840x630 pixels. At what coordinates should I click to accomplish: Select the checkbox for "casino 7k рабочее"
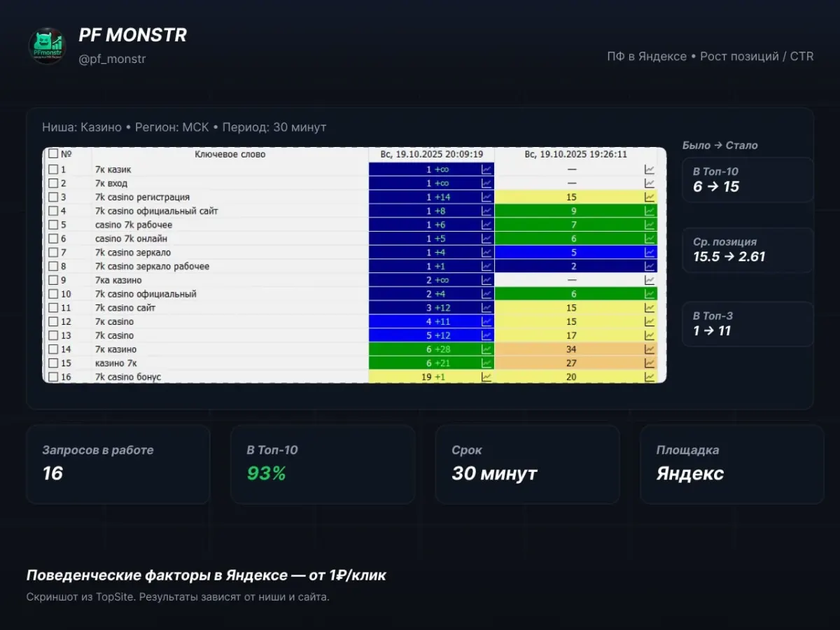53,225
